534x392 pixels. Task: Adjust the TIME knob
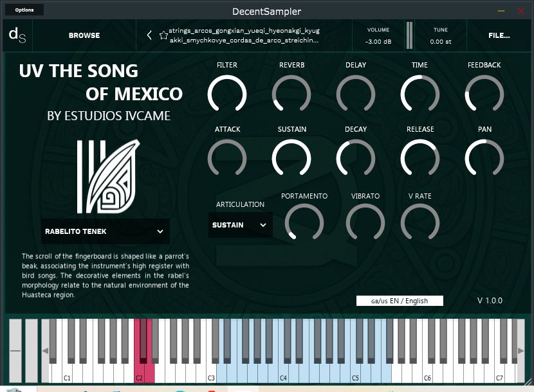(420, 94)
